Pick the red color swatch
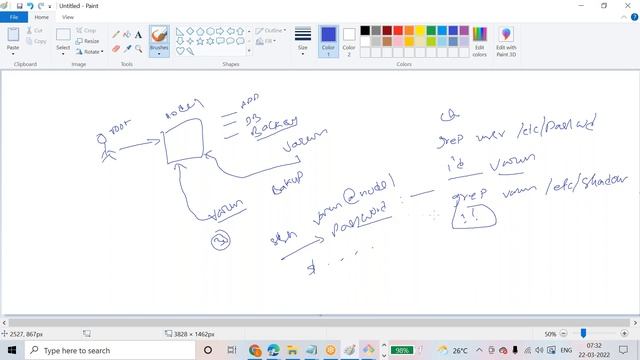Viewport: 640px width, 360px height. click(x=398, y=31)
